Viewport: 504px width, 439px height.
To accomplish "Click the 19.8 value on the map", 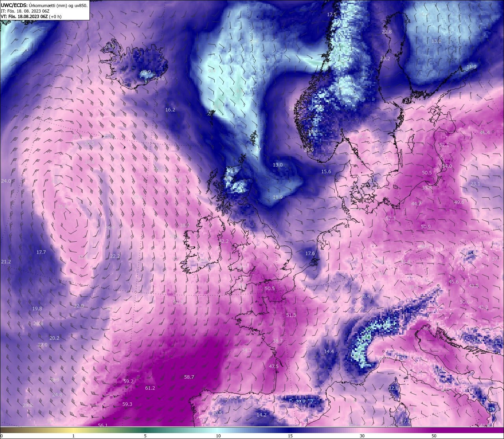I will pos(37,309).
